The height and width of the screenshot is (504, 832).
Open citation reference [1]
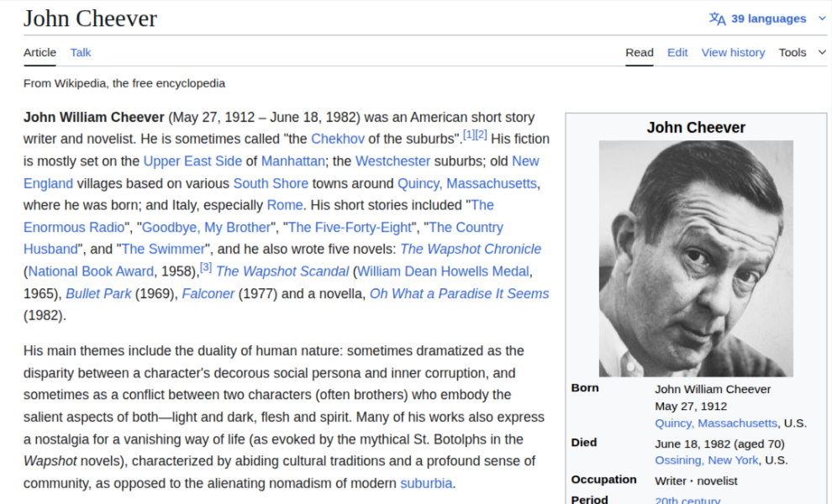pos(469,134)
